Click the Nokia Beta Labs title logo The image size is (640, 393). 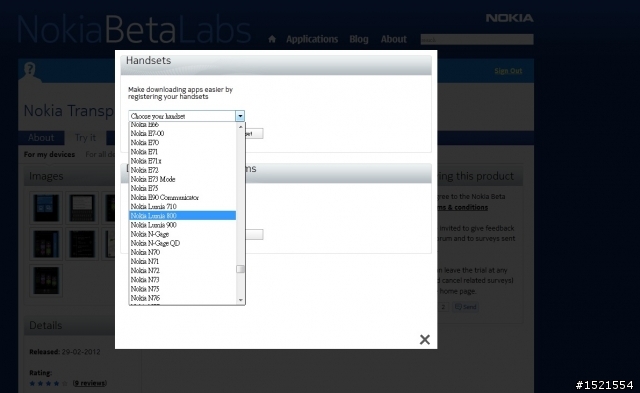coord(134,29)
